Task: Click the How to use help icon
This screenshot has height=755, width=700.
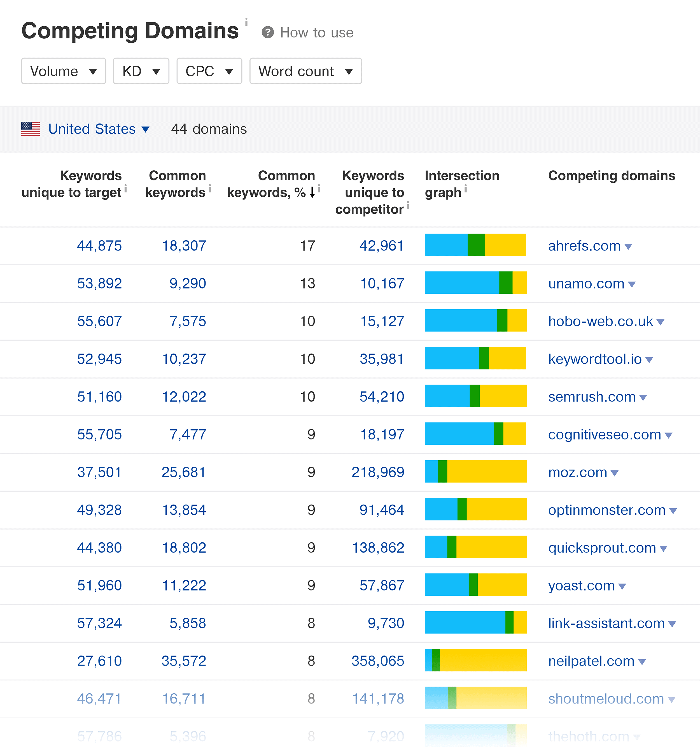Action: point(267,32)
